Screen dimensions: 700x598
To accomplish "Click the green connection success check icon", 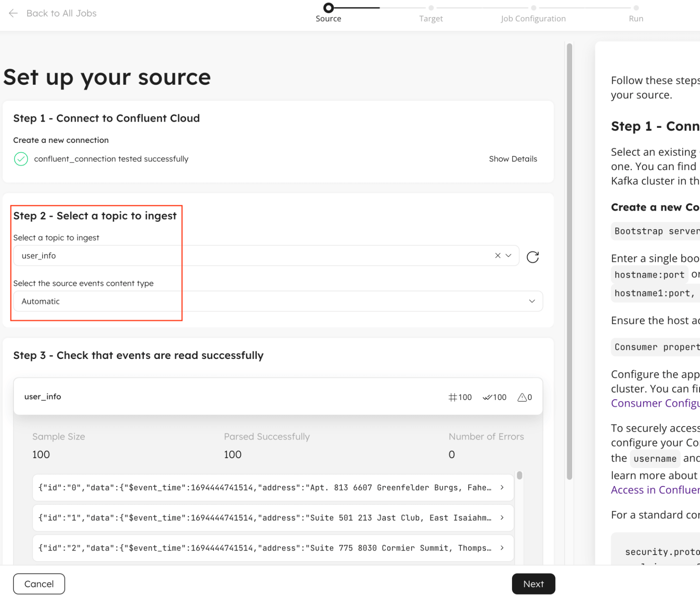I will click(21, 159).
